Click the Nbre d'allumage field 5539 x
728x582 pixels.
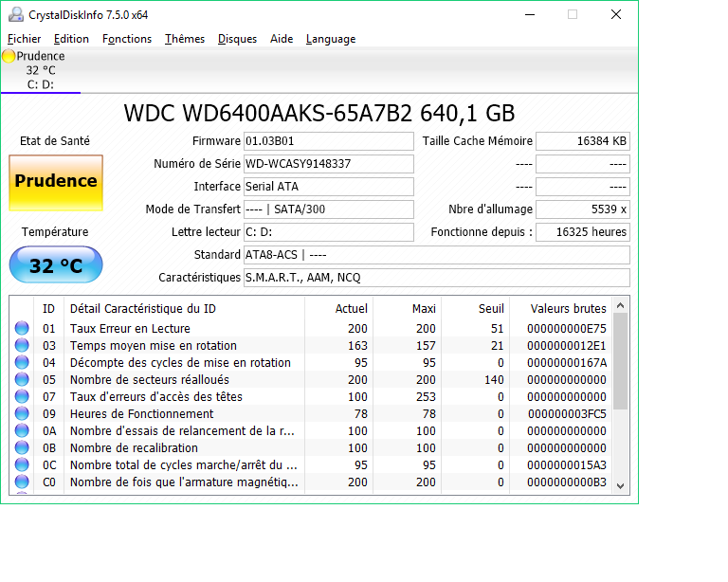click(583, 209)
